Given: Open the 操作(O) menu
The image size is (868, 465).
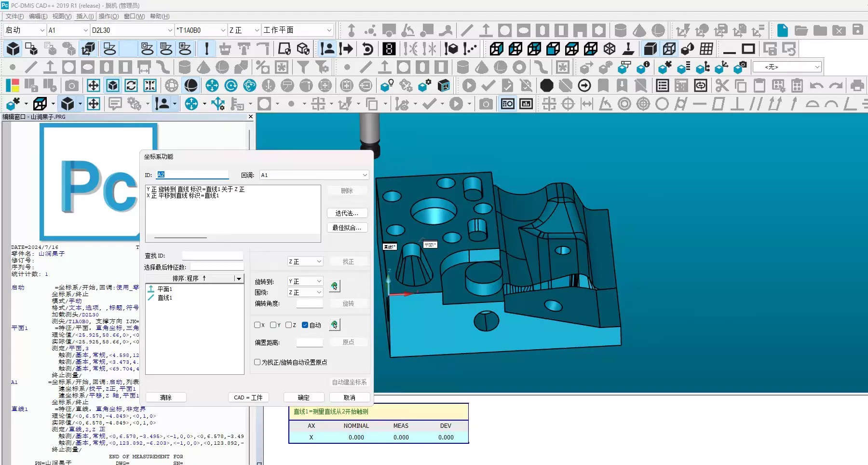Looking at the screenshot, I should point(108,16).
